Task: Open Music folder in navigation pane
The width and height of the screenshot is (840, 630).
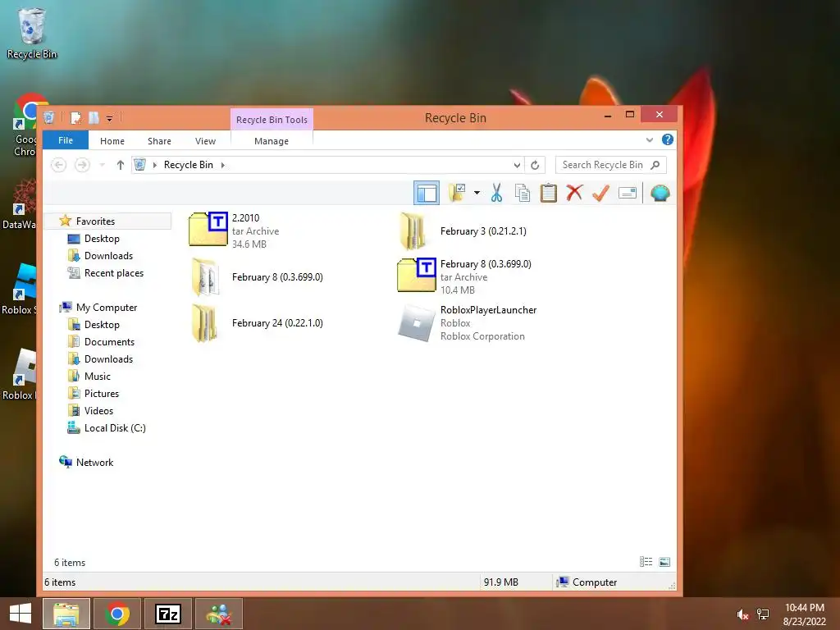Action: pos(97,376)
